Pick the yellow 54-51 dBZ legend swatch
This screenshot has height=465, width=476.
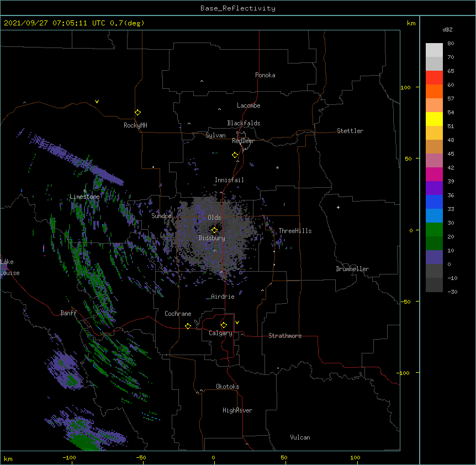coord(434,119)
